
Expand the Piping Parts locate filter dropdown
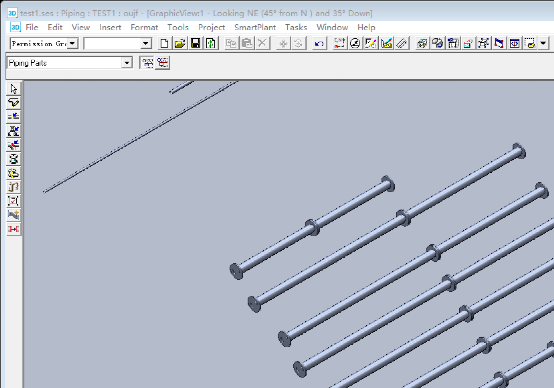126,63
